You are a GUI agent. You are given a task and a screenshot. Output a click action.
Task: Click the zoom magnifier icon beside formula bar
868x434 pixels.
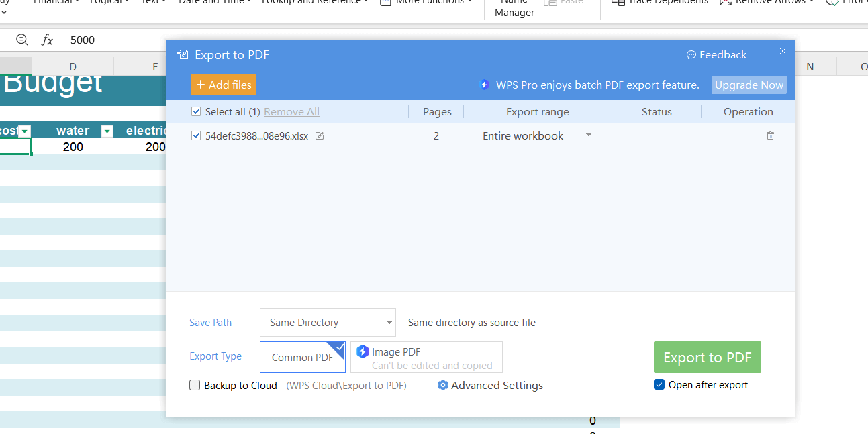(x=22, y=40)
